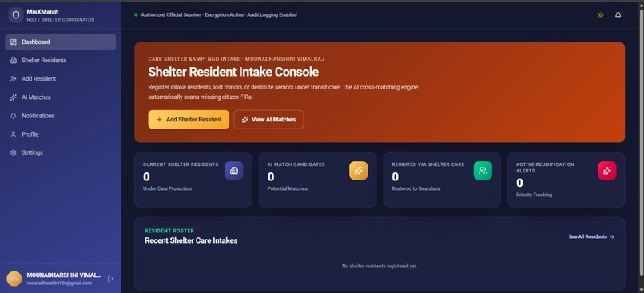This screenshot has height=293, width=644.
Task: Click the user email address in sidebar footer
Action: coord(59,283)
